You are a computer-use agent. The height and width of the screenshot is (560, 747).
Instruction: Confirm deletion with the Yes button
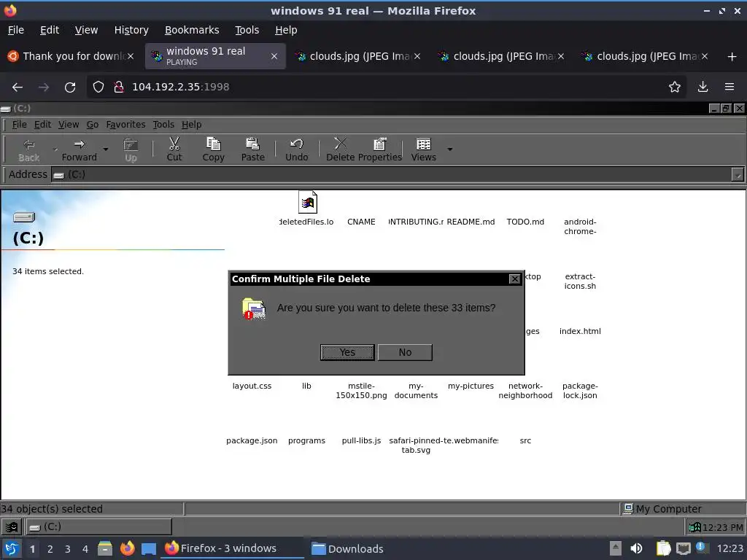[347, 352]
